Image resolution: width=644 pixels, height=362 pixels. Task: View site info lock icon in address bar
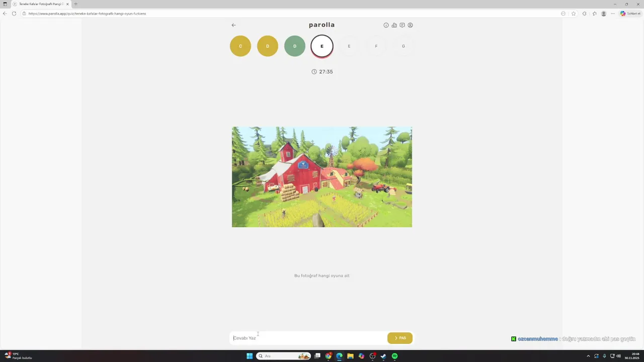click(24, 14)
